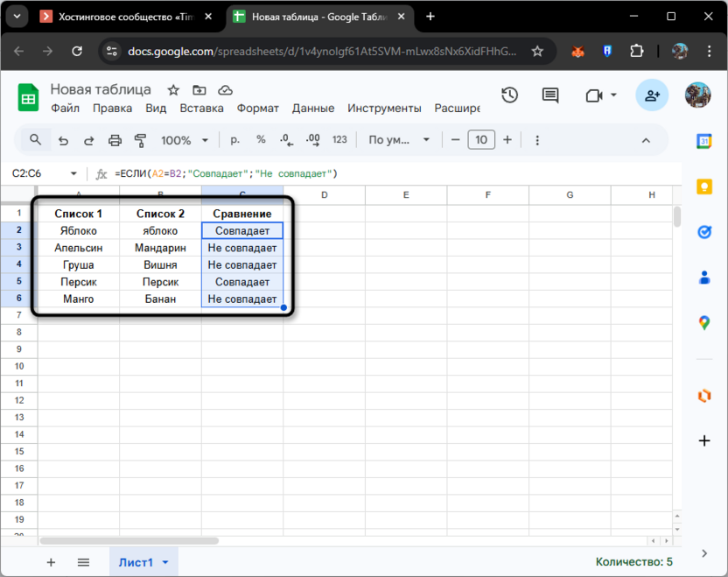Decrease font size with minus button

454,140
